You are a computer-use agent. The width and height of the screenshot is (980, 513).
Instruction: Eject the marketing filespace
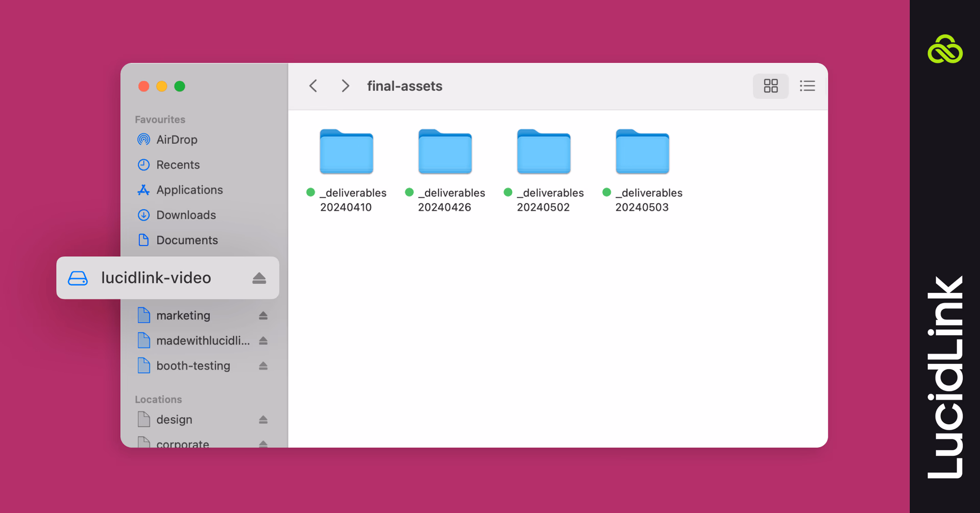(x=264, y=315)
